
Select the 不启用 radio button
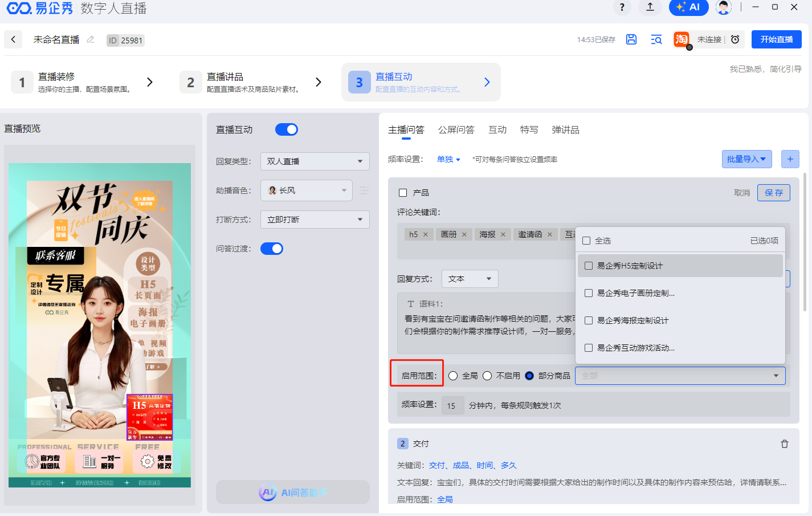click(x=487, y=376)
